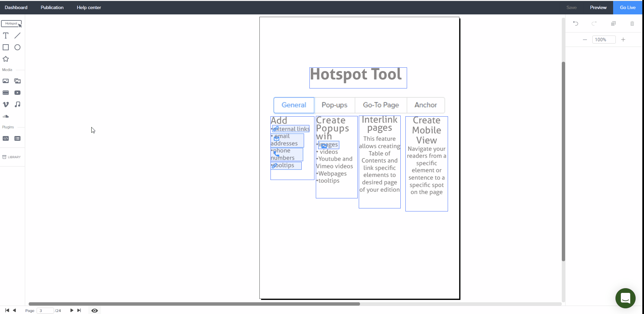The image size is (644, 314).
Task: Pick the Line drawing tool
Action: (x=17, y=36)
